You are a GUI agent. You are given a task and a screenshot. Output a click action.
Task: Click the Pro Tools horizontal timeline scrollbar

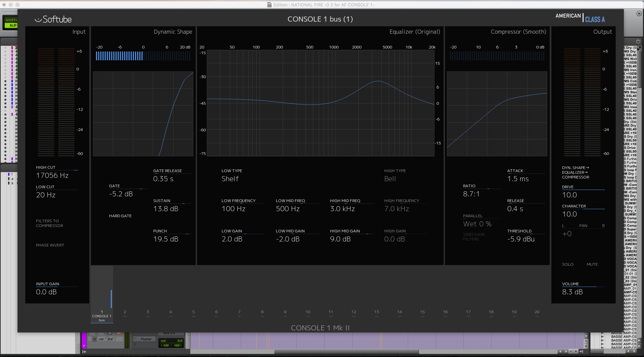[x=347, y=352]
